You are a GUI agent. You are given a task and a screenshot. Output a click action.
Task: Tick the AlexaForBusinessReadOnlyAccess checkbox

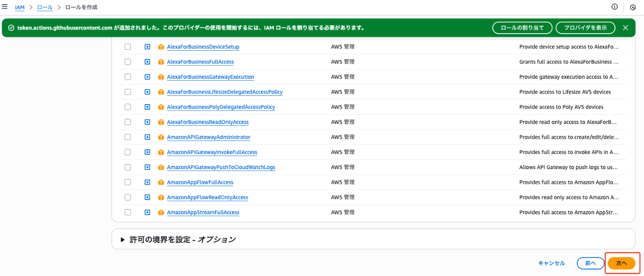click(127, 122)
